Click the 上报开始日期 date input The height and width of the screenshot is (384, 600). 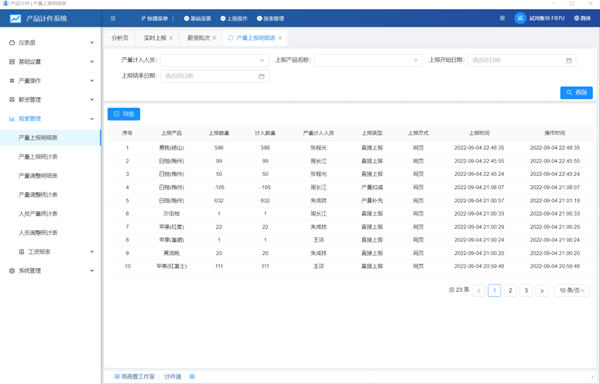click(522, 60)
